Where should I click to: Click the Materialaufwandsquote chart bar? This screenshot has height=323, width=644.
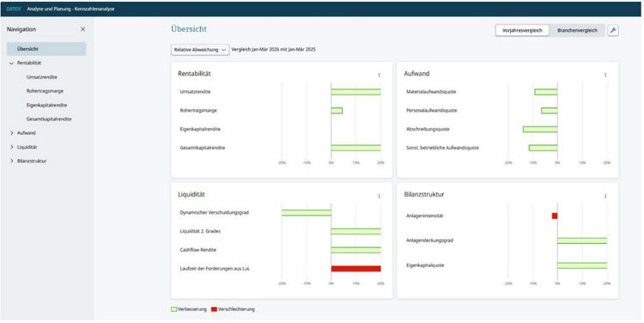(546, 92)
